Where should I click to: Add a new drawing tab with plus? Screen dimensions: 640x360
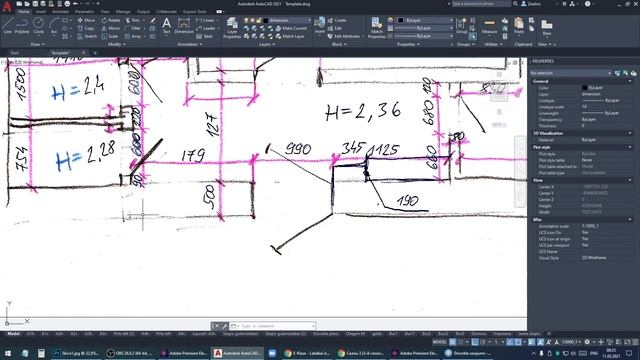(x=95, y=53)
